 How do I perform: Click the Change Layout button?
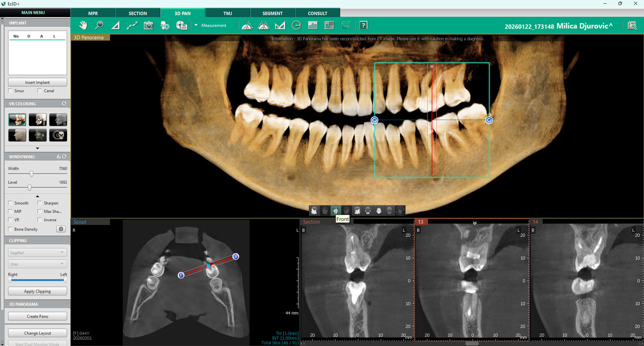(37, 333)
